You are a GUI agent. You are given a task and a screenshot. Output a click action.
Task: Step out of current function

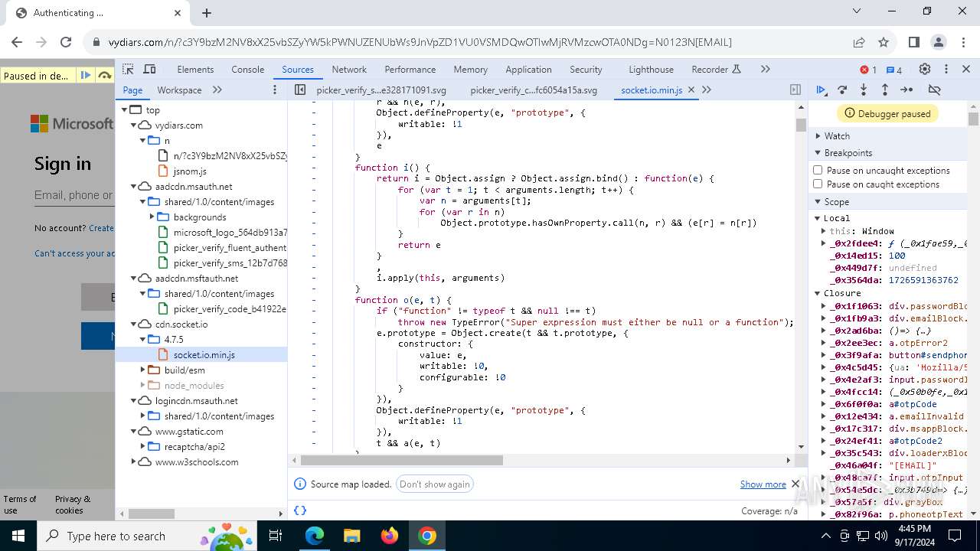pyautogui.click(x=885, y=90)
